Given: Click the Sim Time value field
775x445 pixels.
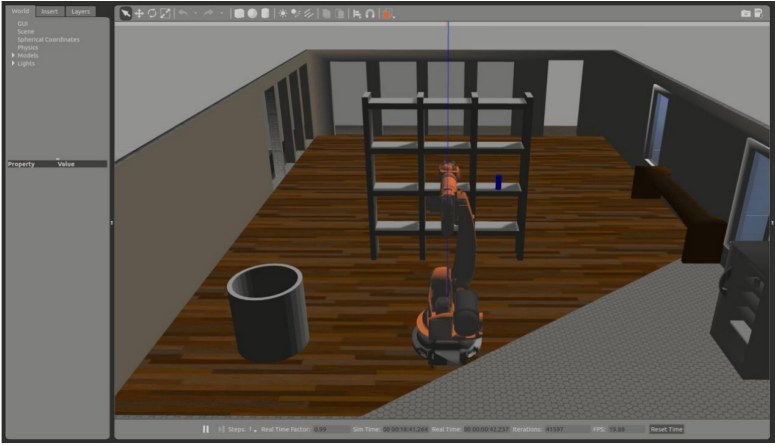Looking at the screenshot, I should tap(405, 429).
